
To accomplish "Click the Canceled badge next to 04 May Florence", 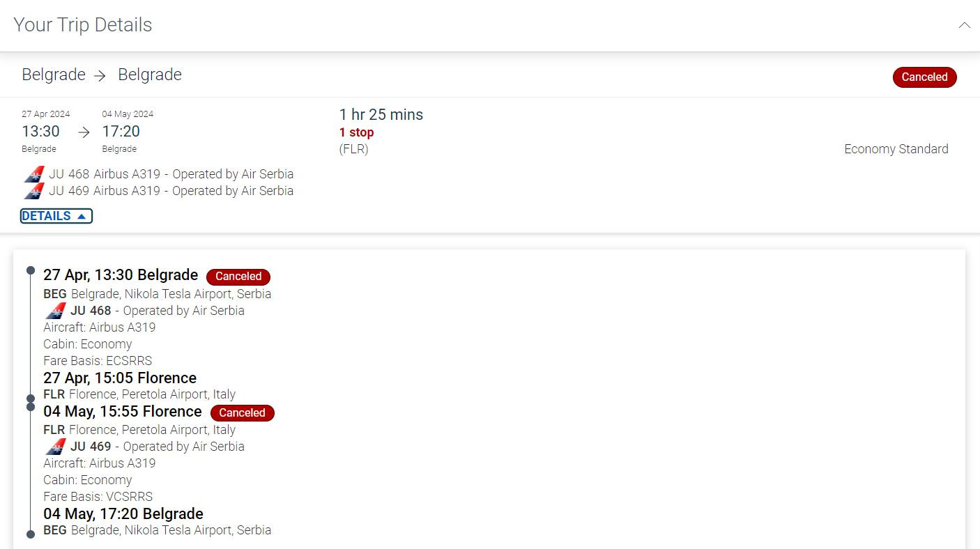I will click(x=242, y=412).
